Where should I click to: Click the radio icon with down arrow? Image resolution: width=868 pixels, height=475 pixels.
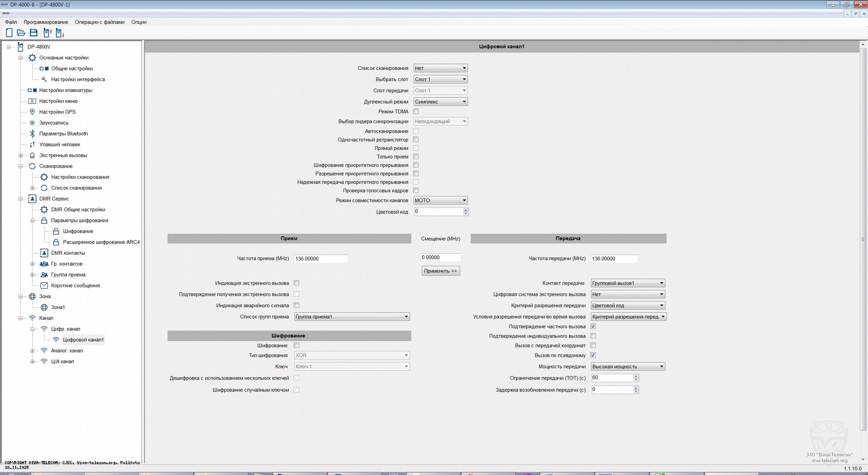pos(60,33)
